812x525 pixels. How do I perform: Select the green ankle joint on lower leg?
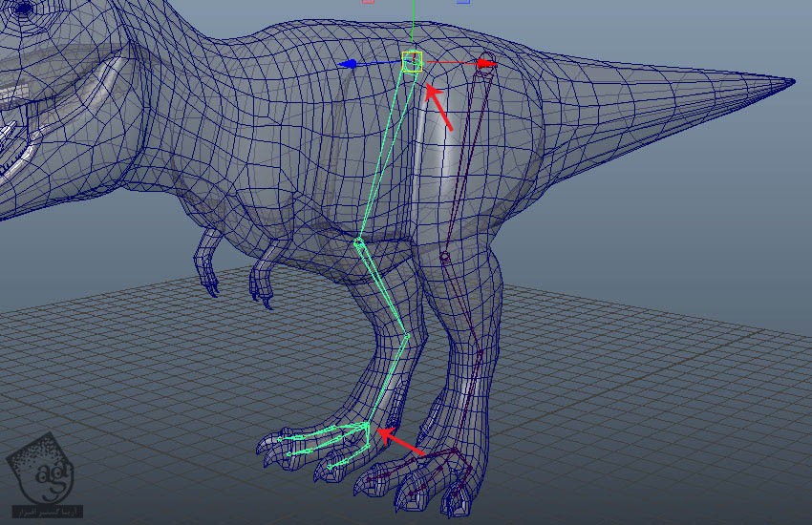[407, 335]
